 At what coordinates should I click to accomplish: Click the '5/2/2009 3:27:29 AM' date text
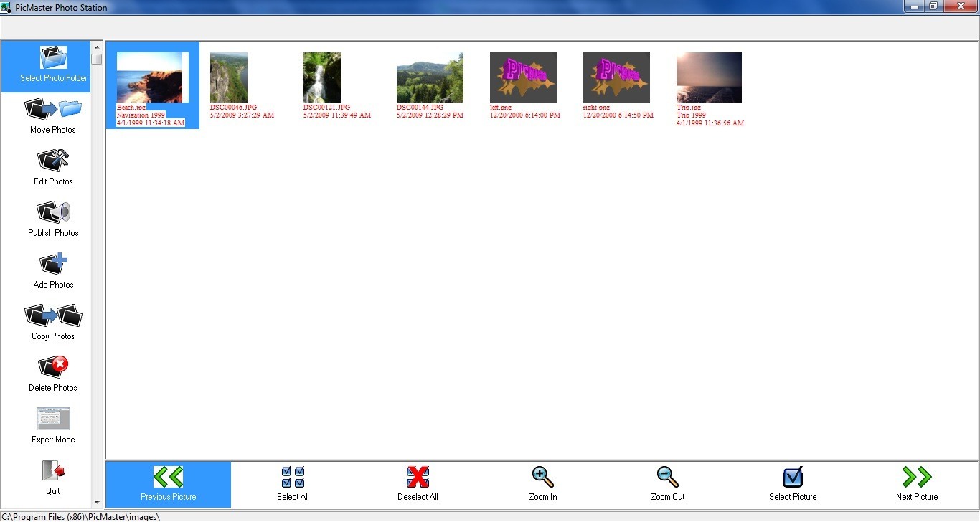[242, 115]
